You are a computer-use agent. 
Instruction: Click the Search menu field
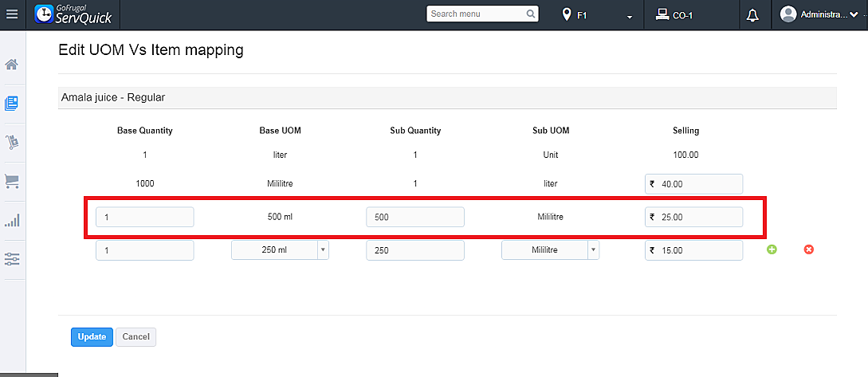click(477, 14)
